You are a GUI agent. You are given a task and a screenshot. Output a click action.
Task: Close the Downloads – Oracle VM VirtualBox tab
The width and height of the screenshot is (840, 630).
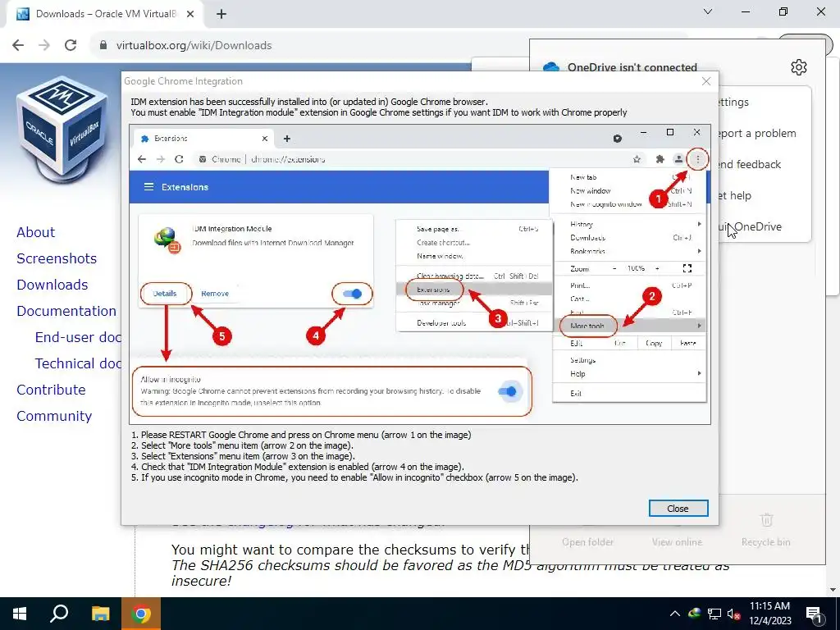tap(190, 14)
